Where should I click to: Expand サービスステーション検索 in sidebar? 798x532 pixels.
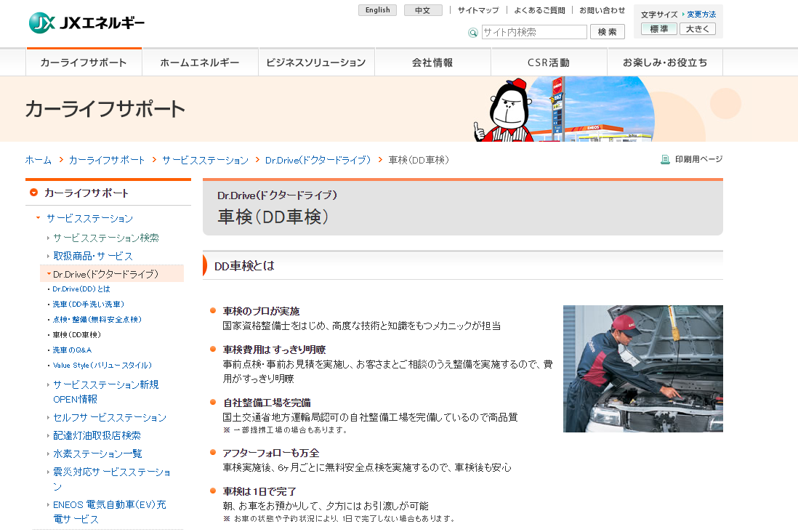pos(49,238)
